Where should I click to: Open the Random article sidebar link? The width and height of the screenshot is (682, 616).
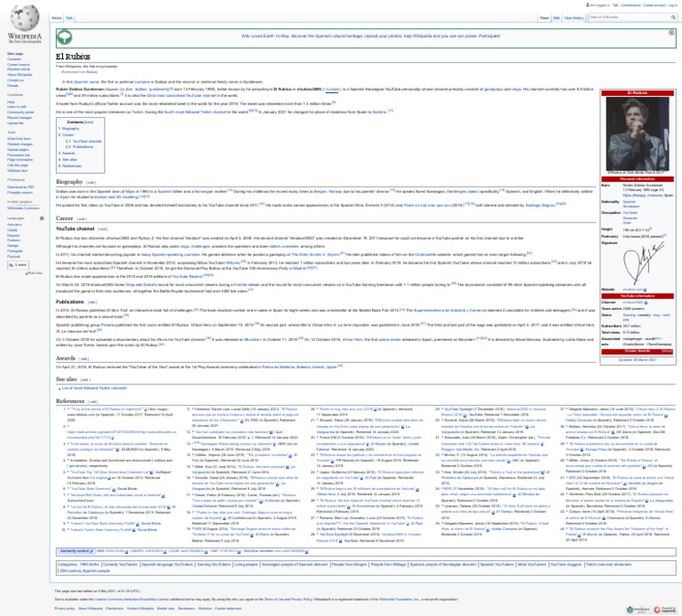pos(18,70)
